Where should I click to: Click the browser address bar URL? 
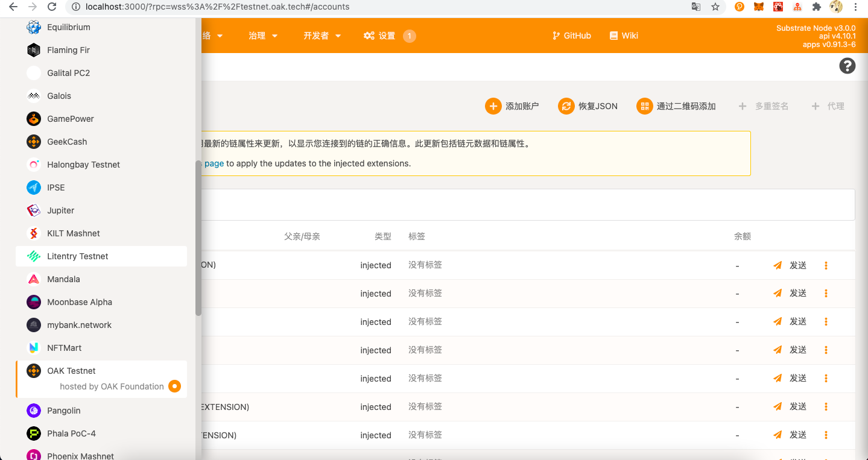218,7
